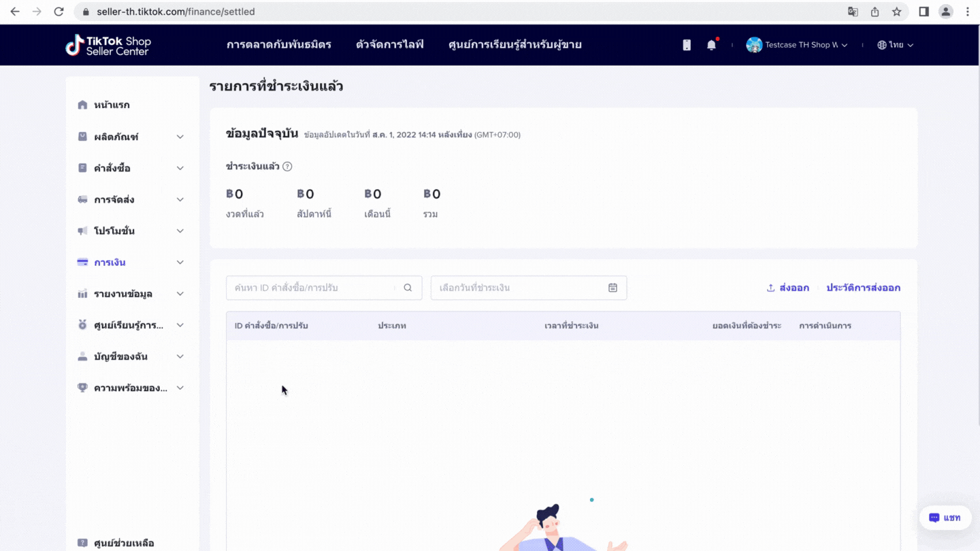Click the การเงิน finance card icon
This screenshot has height=551, width=980.
82,263
